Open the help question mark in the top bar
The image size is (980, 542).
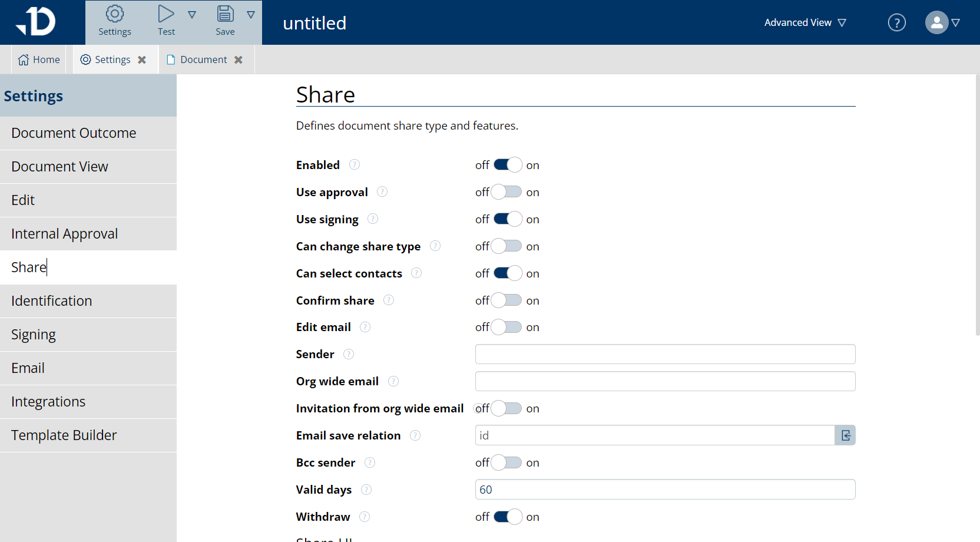click(897, 22)
